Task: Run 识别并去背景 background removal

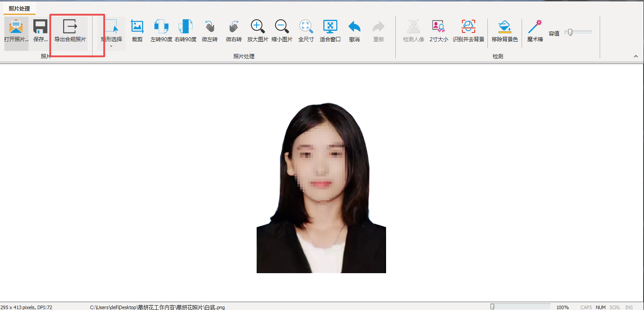Action: [x=468, y=31]
